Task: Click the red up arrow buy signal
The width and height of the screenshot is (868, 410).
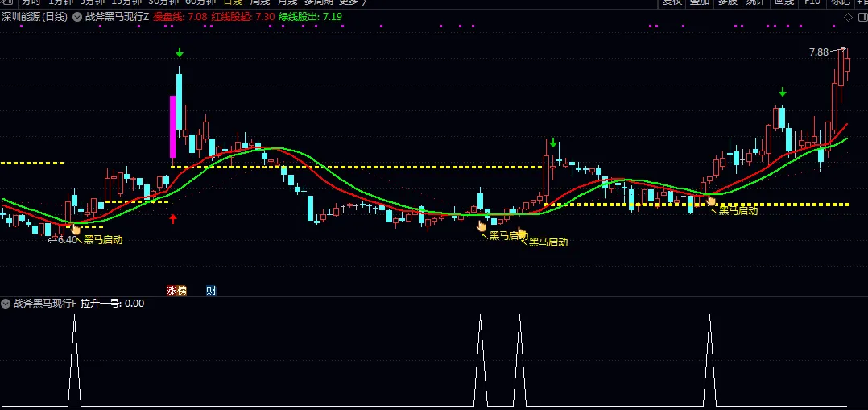Action: click(x=173, y=218)
